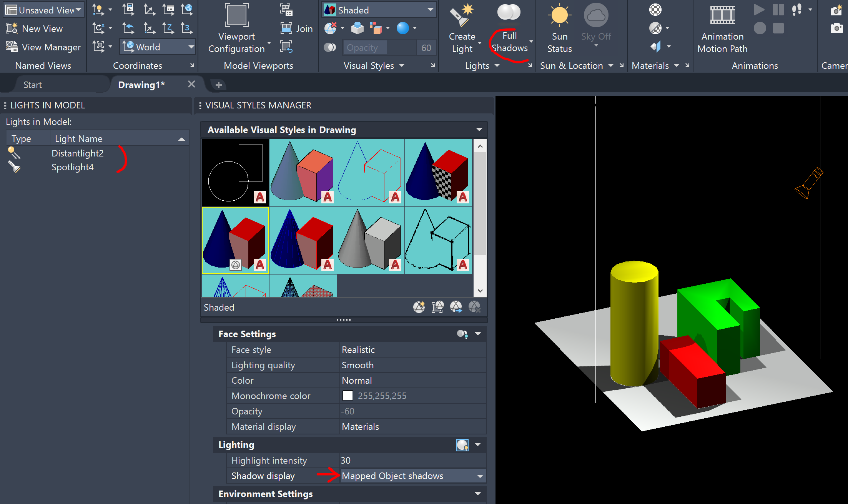The height and width of the screenshot is (504, 848).
Task: Click the Join viewports icon
Action: [286, 28]
